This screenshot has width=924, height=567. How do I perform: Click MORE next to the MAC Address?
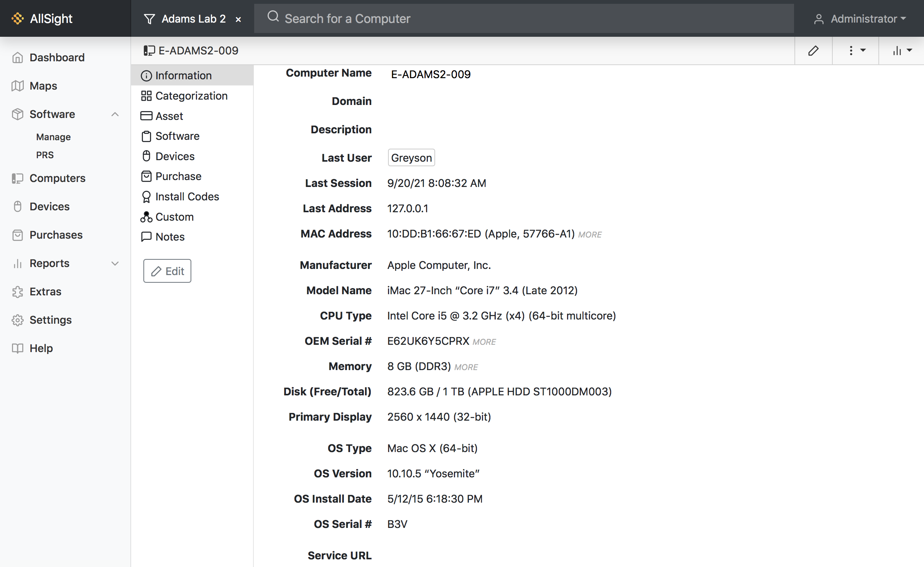click(x=589, y=234)
